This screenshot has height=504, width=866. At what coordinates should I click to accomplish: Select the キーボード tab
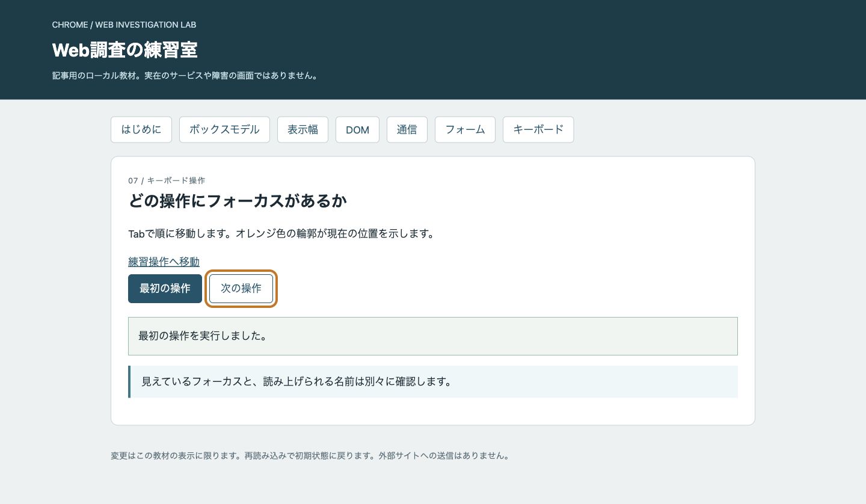[x=538, y=129]
